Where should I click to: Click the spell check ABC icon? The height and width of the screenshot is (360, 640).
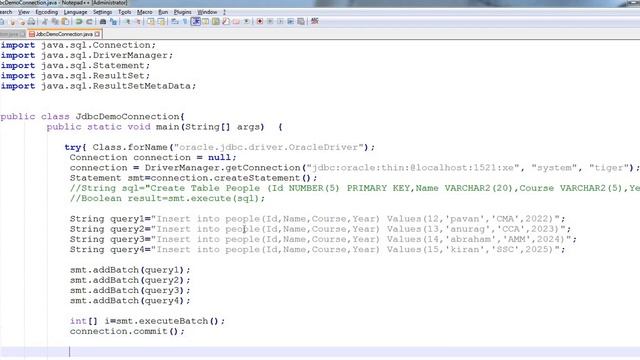coord(314,21)
